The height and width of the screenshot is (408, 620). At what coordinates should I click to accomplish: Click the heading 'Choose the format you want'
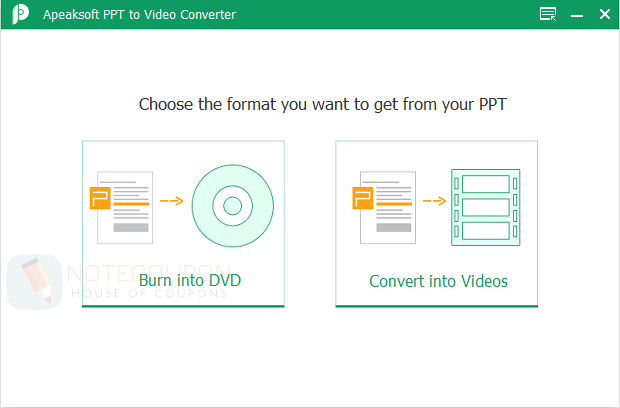tap(322, 104)
